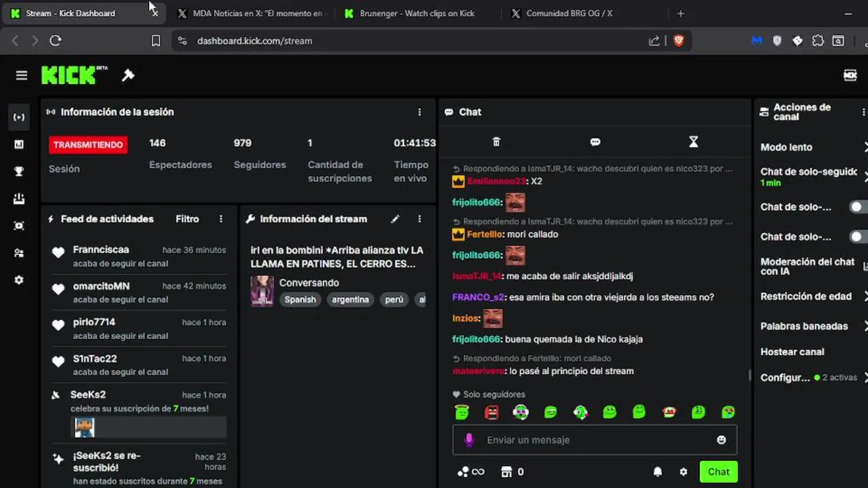Open the Feed de actividades three-dot menu
868x488 pixels.
[221, 219]
